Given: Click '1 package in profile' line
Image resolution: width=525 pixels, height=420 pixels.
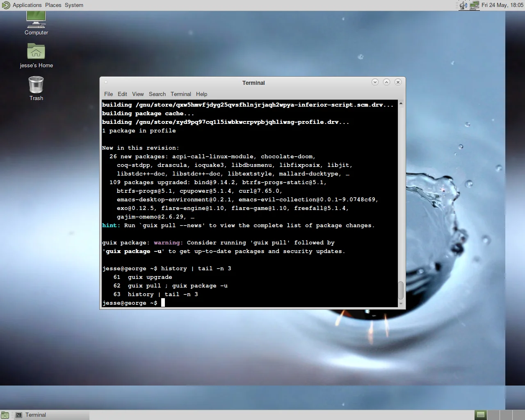Looking at the screenshot, I should pyautogui.click(x=139, y=130).
